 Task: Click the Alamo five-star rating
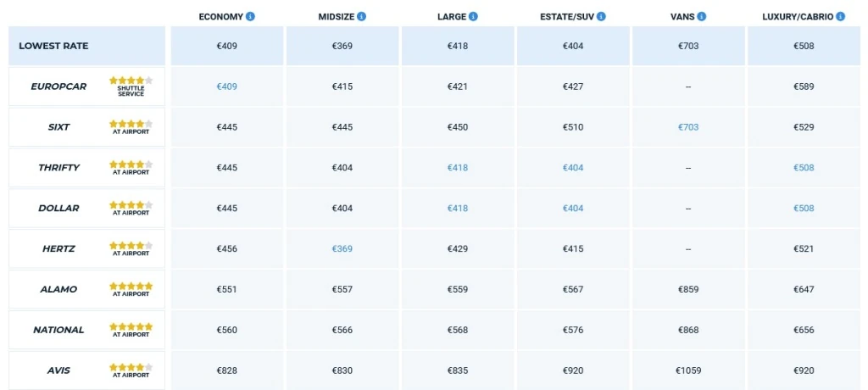[131, 286]
